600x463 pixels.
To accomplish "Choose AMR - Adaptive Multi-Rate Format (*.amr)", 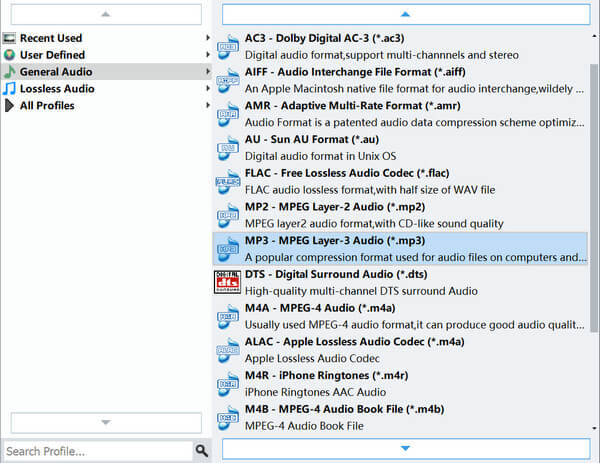I will coord(400,114).
